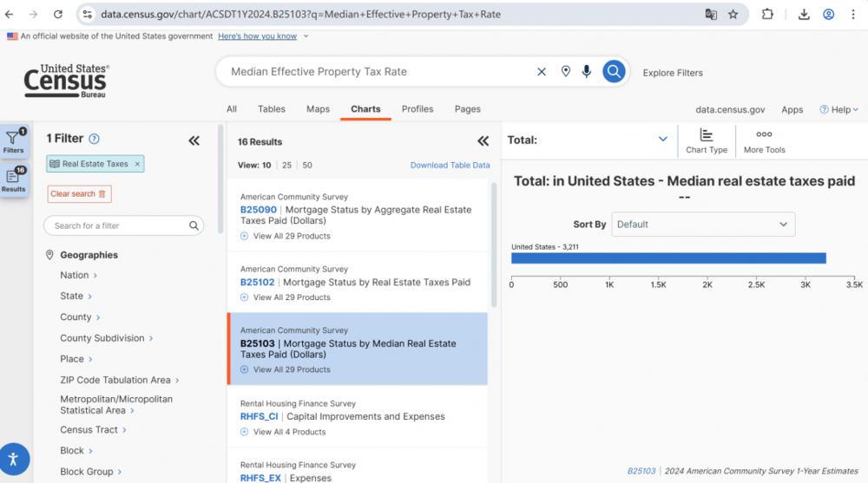Expand the Total dropdown selector
The image size is (868, 483).
point(663,140)
